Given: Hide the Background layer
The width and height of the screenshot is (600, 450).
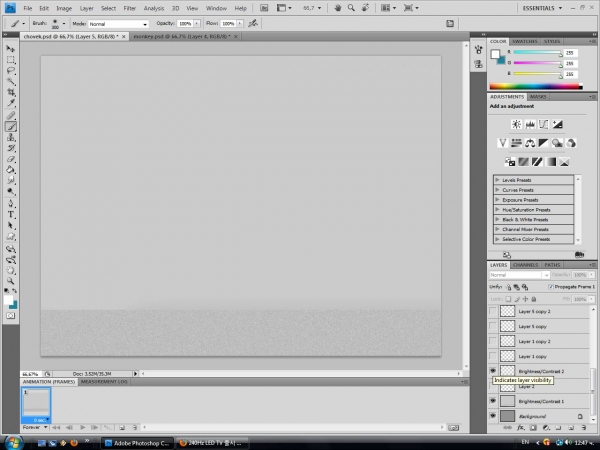Looking at the screenshot, I should 493,416.
